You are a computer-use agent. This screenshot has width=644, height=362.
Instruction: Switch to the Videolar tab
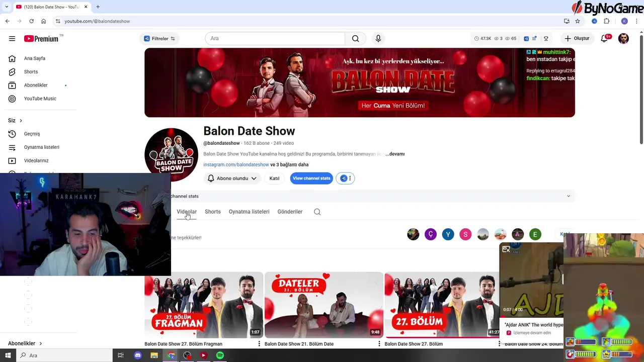point(187,212)
